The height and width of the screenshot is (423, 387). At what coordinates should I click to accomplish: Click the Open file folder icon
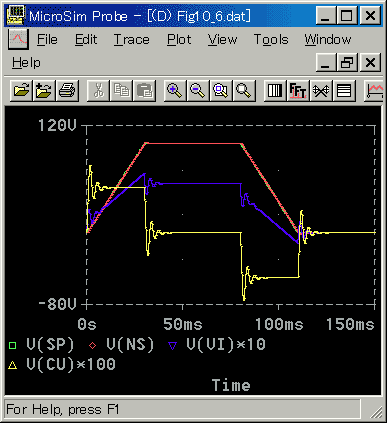[x=22, y=90]
